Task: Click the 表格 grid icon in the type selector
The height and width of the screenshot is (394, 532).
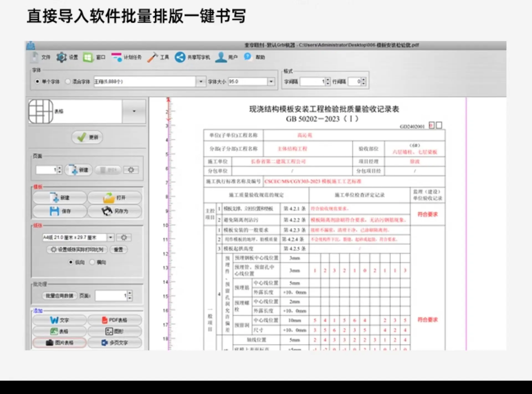Action: [41, 111]
